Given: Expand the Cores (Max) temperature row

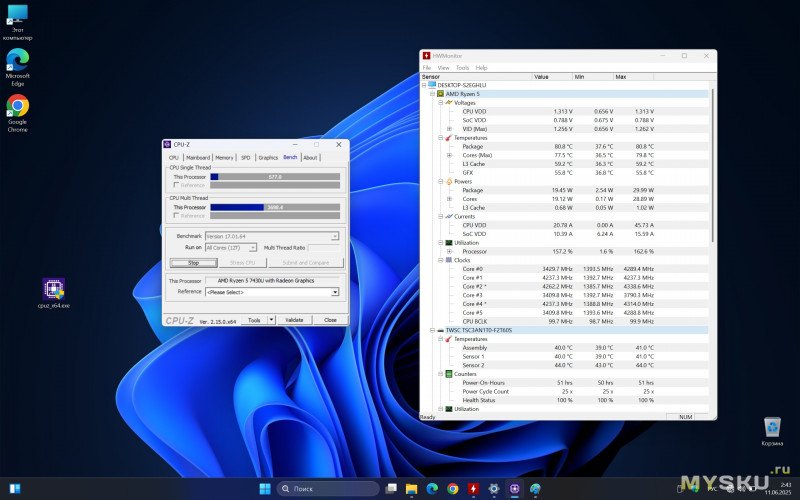Looking at the screenshot, I should pos(449,155).
